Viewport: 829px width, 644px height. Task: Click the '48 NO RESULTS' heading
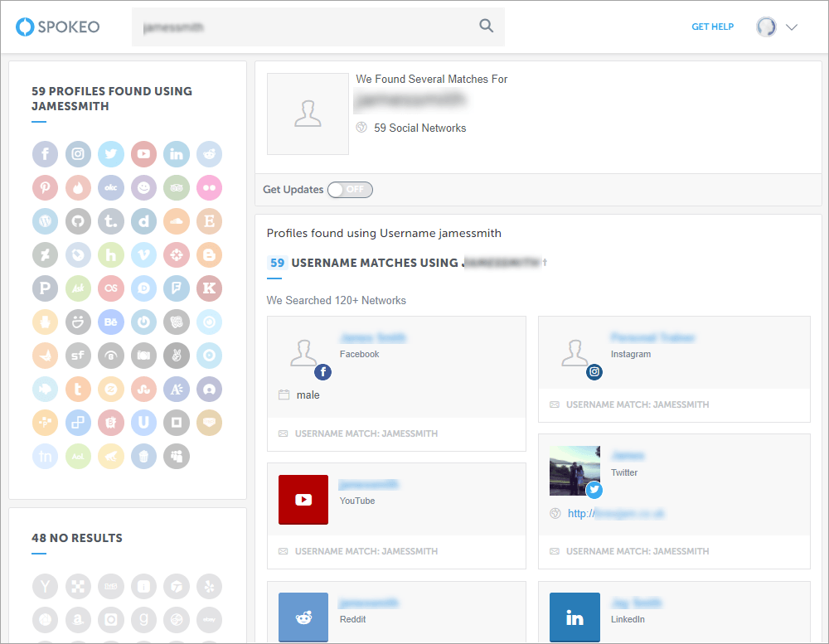coord(76,538)
